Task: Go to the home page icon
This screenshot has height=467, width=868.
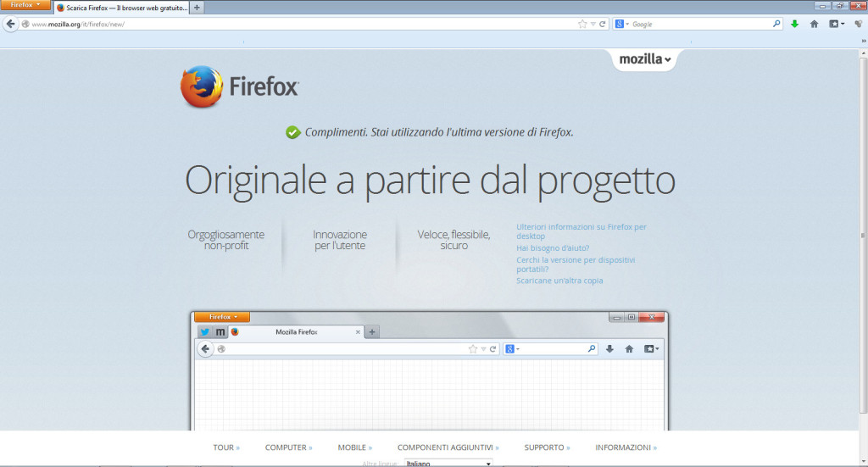Action: [x=814, y=24]
